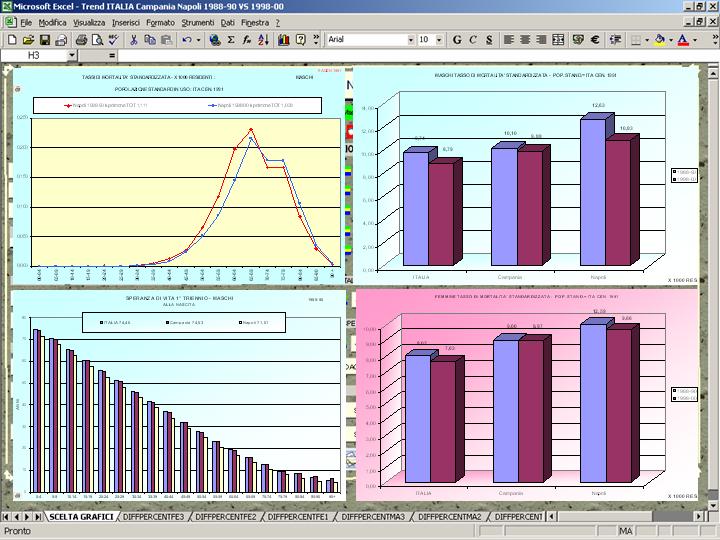Paste using the clipboard icon

point(166,40)
